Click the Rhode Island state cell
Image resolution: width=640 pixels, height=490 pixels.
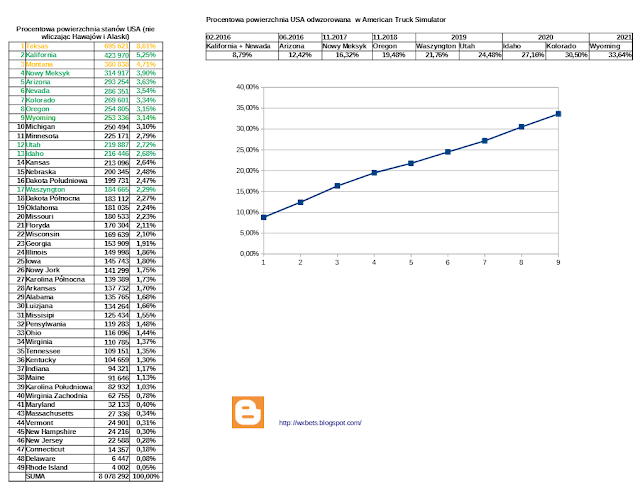60,468
